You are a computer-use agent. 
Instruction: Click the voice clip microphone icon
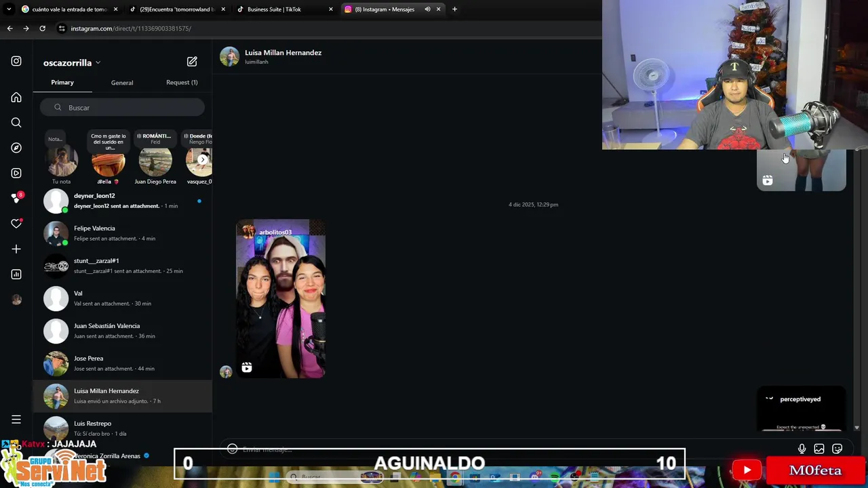[x=802, y=449]
